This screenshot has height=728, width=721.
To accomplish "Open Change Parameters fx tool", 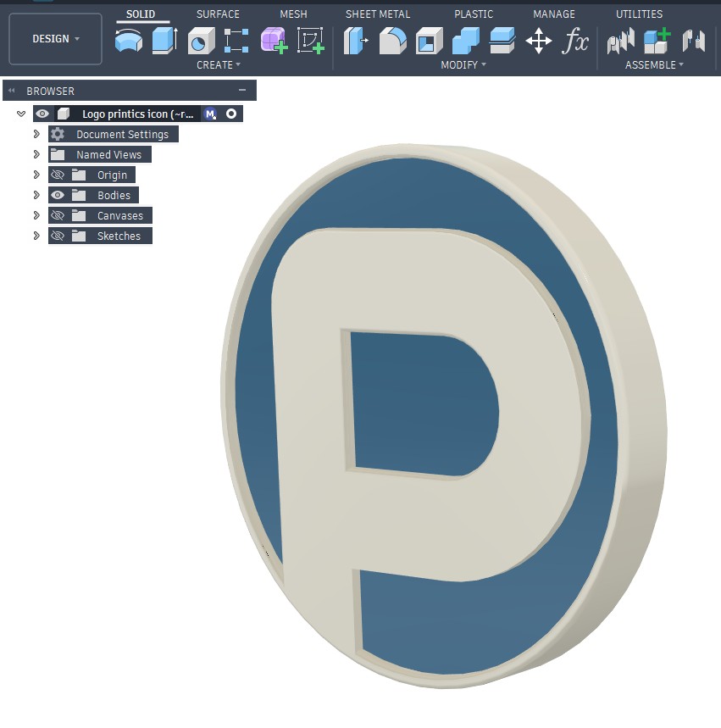I will point(575,41).
